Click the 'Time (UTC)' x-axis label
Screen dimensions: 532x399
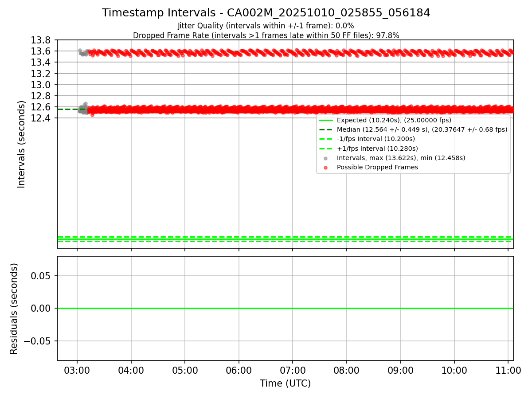[285, 383]
